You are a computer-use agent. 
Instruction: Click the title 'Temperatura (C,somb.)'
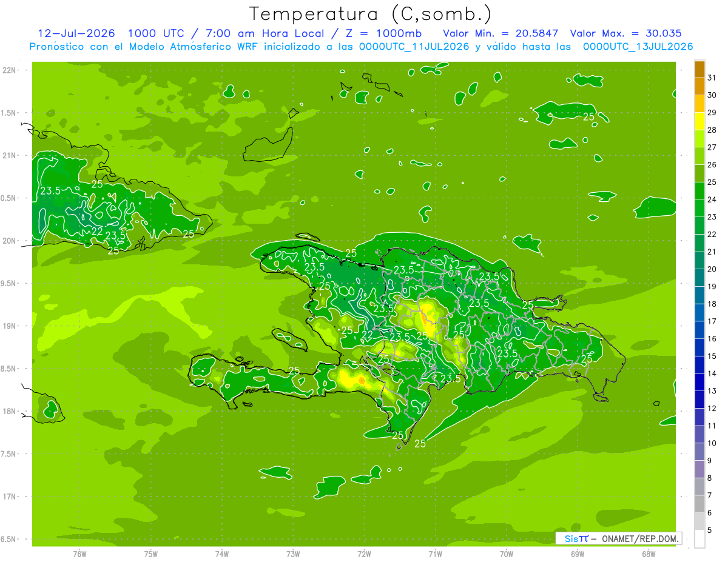click(x=371, y=14)
